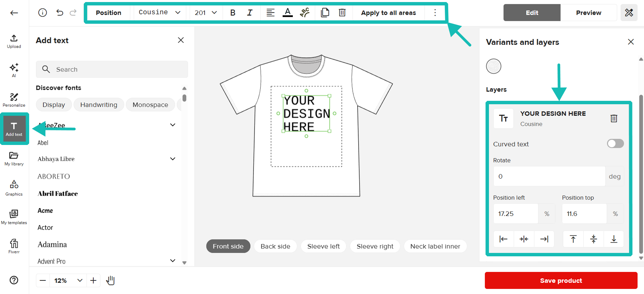Click the Position top input field

point(584,214)
